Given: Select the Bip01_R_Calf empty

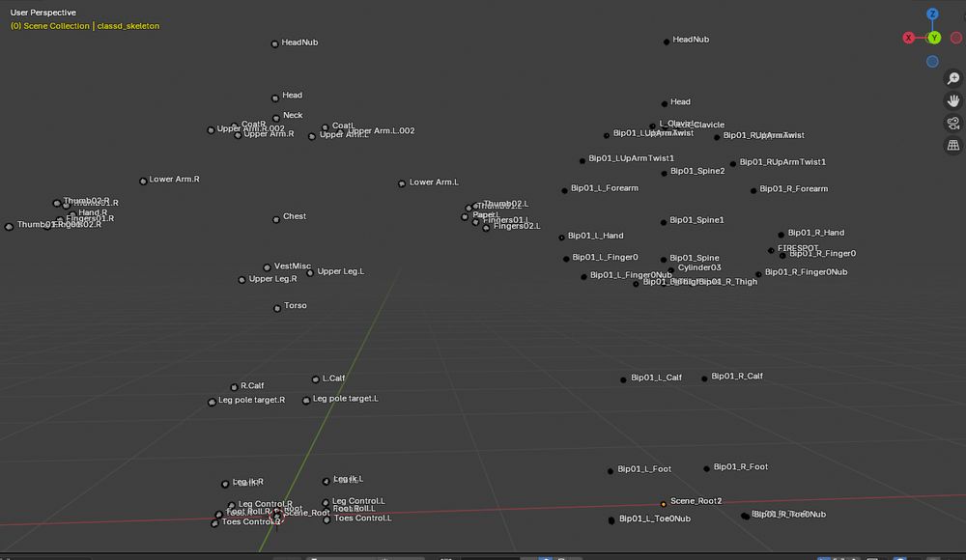Looking at the screenshot, I should click(x=704, y=378).
